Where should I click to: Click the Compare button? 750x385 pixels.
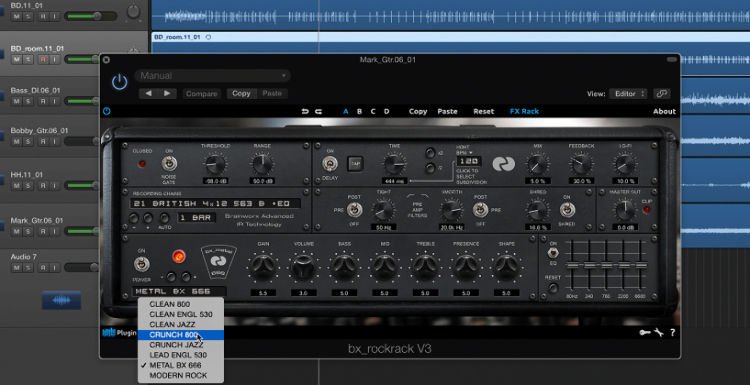tap(201, 94)
